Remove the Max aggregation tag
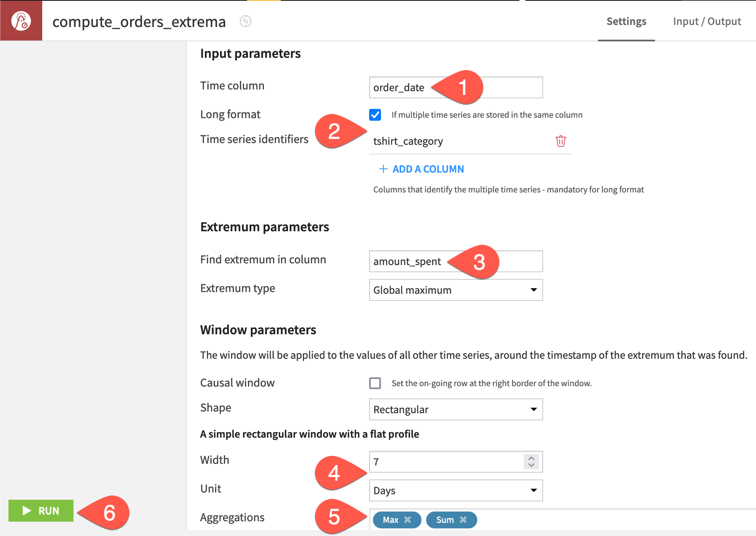 (x=408, y=520)
